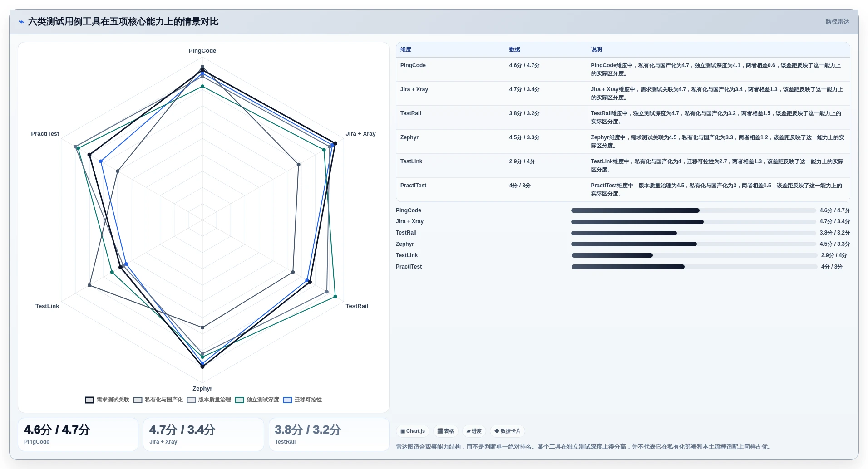Toggle the 需求测试关联 legend series
Viewport: 868px width, 469px height.
tap(107, 400)
